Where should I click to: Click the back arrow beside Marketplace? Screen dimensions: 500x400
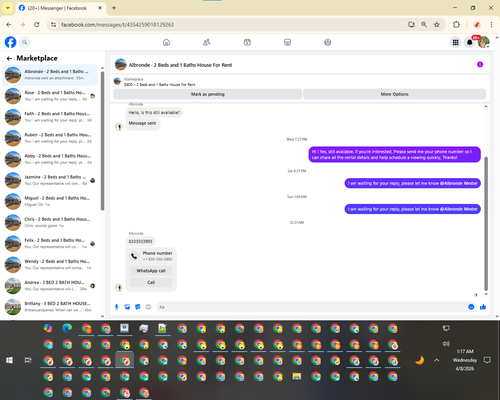coord(9,59)
